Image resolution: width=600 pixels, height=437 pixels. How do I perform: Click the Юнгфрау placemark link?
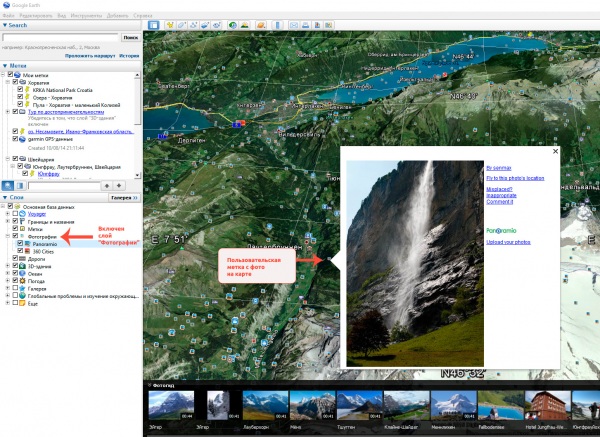pyautogui.click(x=49, y=174)
